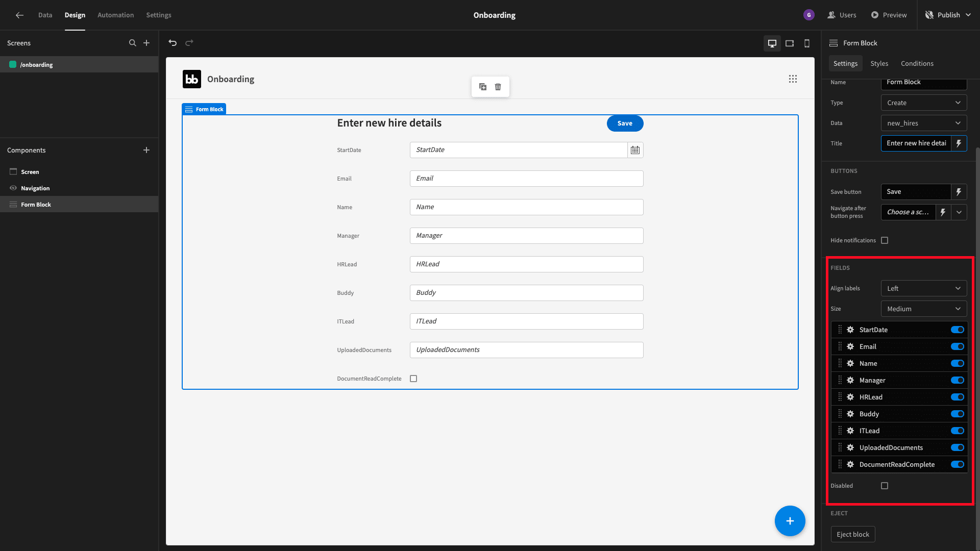Screen dimensions: 980x551
Task: Tick the Hide notifications checkbox
Action: [885, 240]
